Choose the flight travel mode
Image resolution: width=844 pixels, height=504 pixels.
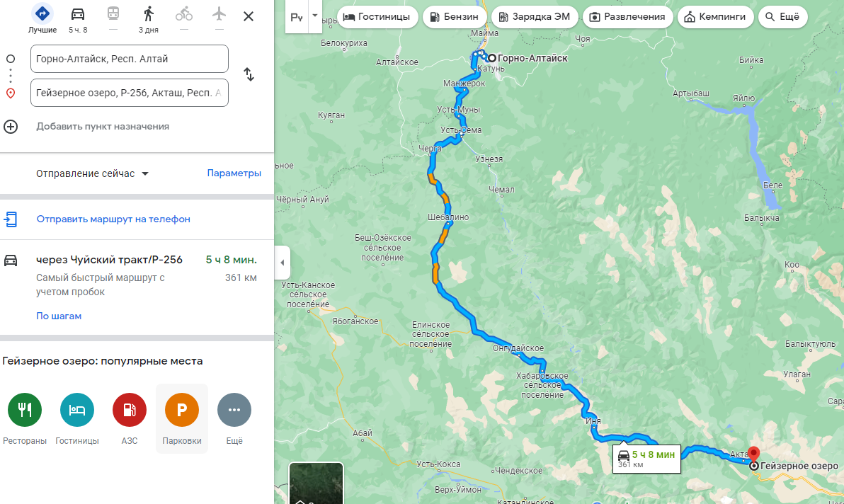pyautogui.click(x=219, y=14)
